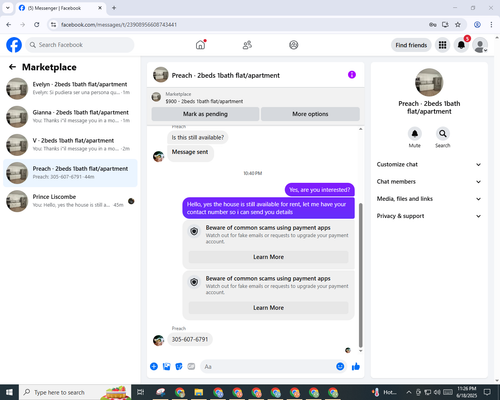Open the Evelyn 2beds 1bath conversation
Viewport: 500px width, 400px height.
pos(70,89)
